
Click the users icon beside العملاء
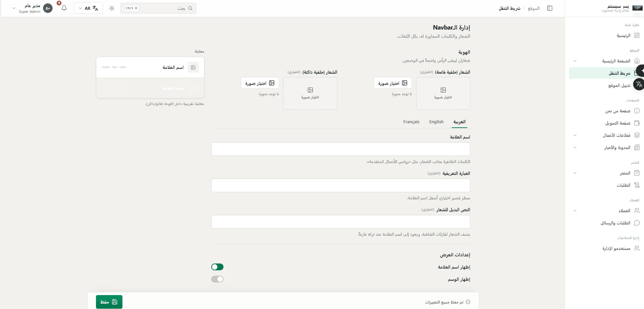(637, 211)
